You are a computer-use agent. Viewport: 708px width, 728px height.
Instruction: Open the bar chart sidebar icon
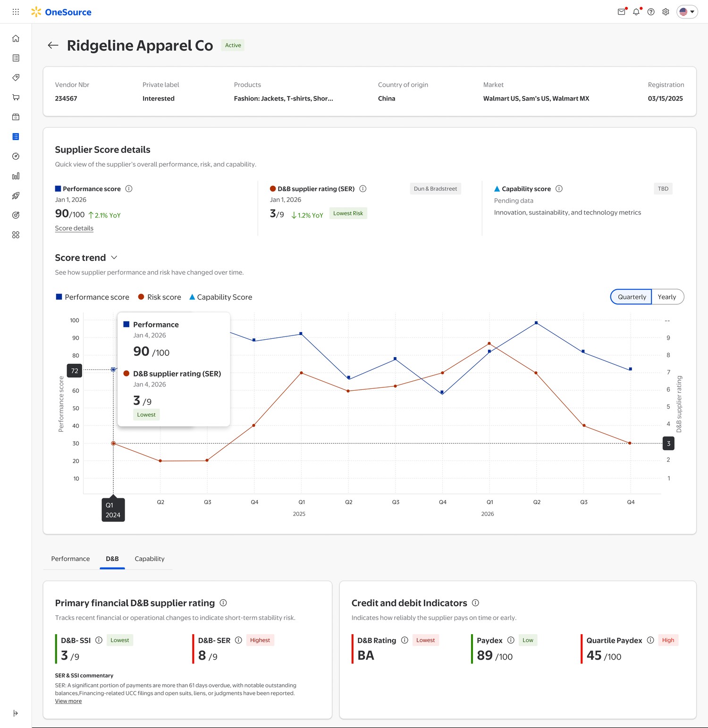click(16, 176)
